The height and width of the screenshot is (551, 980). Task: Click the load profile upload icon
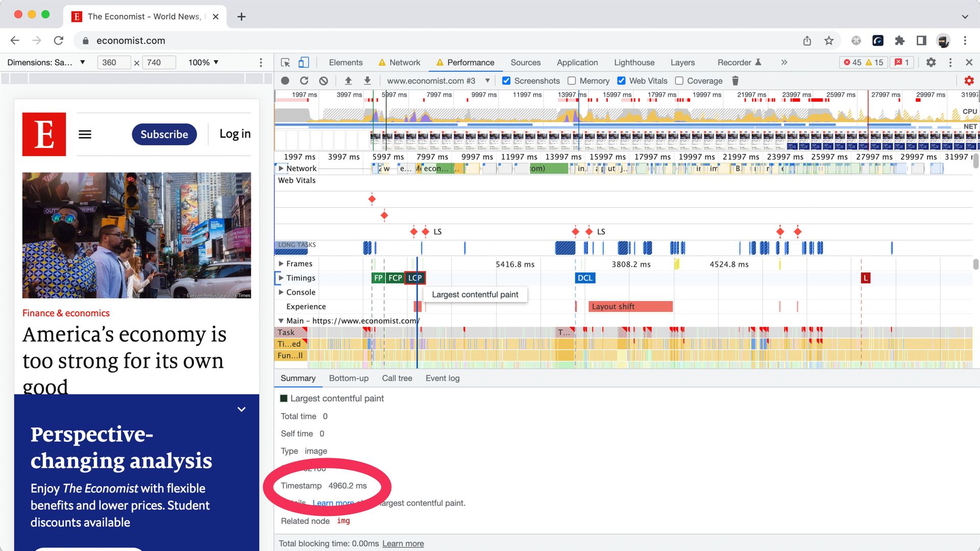348,81
